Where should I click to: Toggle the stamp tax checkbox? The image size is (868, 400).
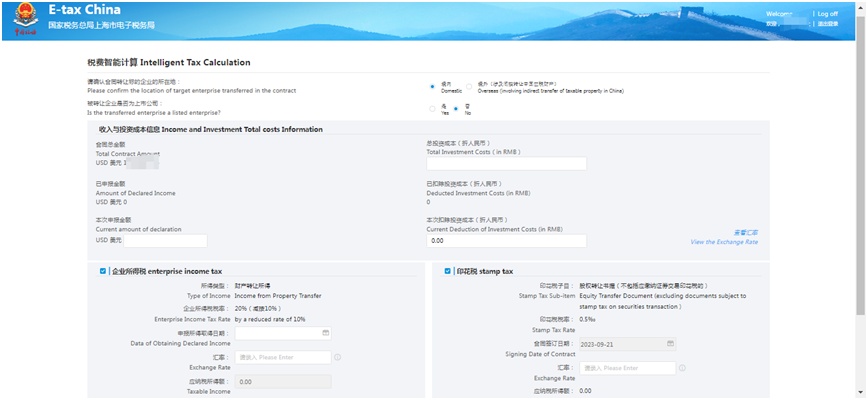[448, 271]
